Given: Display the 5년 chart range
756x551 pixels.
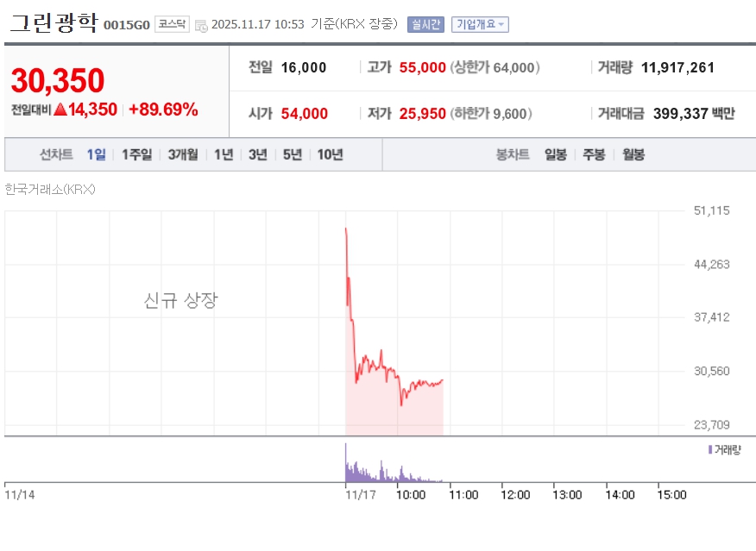Looking at the screenshot, I should tap(292, 154).
